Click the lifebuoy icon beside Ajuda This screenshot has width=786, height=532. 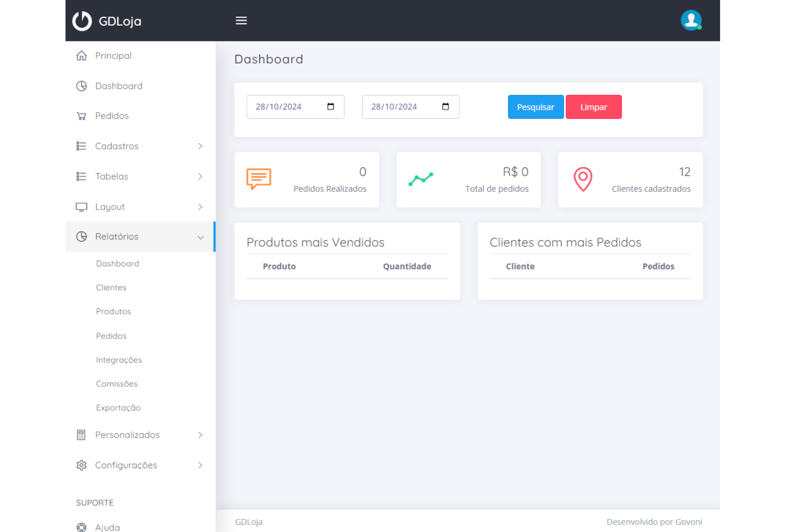tap(81, 527)
